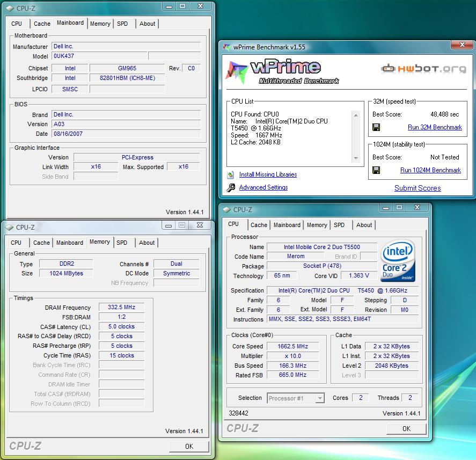Switch to Cache tab in Mainboard window
This screenshot has width=476, height=460.
[x=42, y=24]
